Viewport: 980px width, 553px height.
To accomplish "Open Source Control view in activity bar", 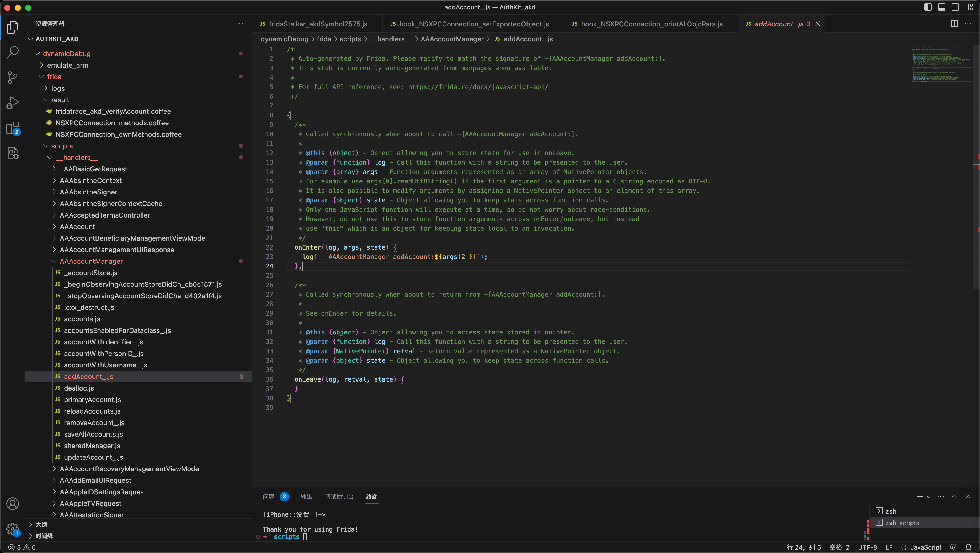I will click(x=13, y=78).
